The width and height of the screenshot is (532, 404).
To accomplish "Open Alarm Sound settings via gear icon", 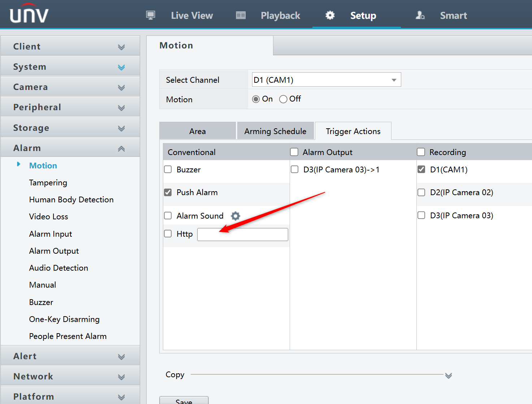I will (235, 216).
